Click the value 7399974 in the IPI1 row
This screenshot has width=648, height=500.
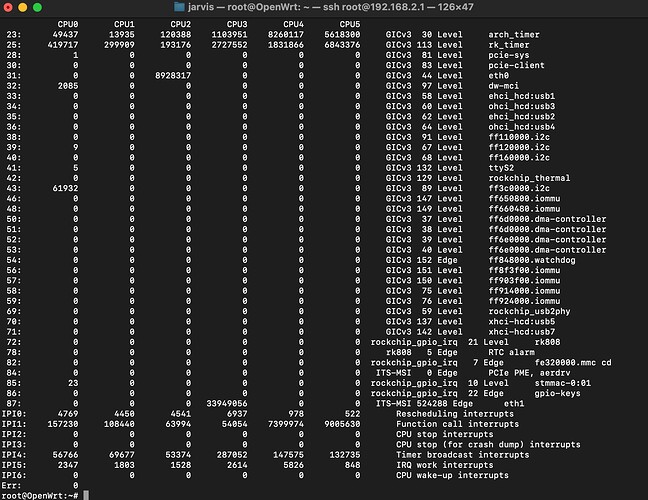[x=286, y=424]
